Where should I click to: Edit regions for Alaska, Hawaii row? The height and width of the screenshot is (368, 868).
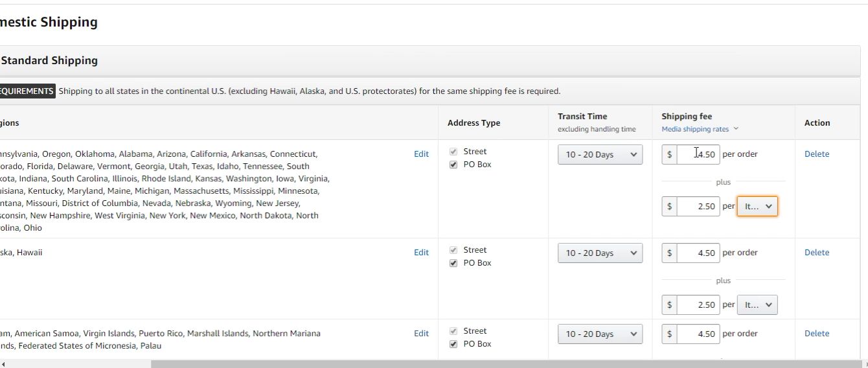421,253
